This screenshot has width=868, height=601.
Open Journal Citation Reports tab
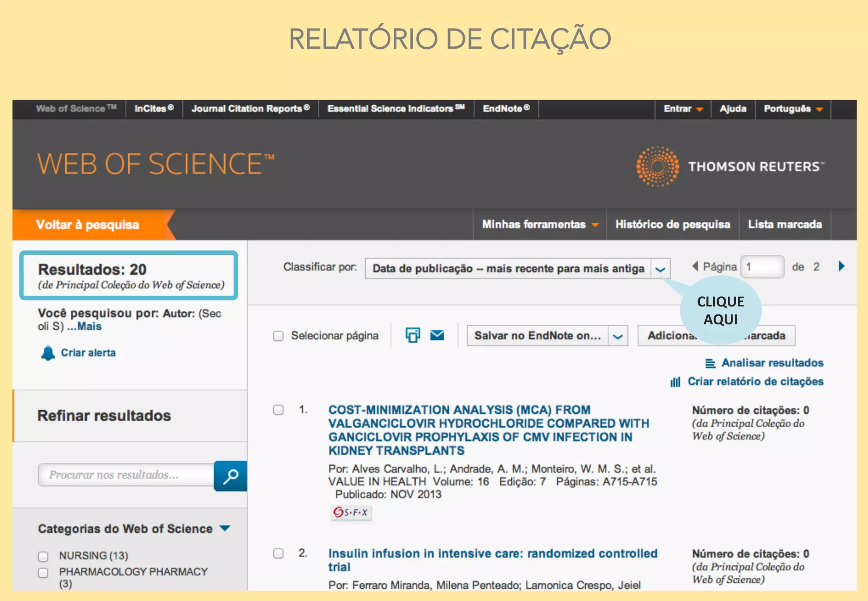250,109
